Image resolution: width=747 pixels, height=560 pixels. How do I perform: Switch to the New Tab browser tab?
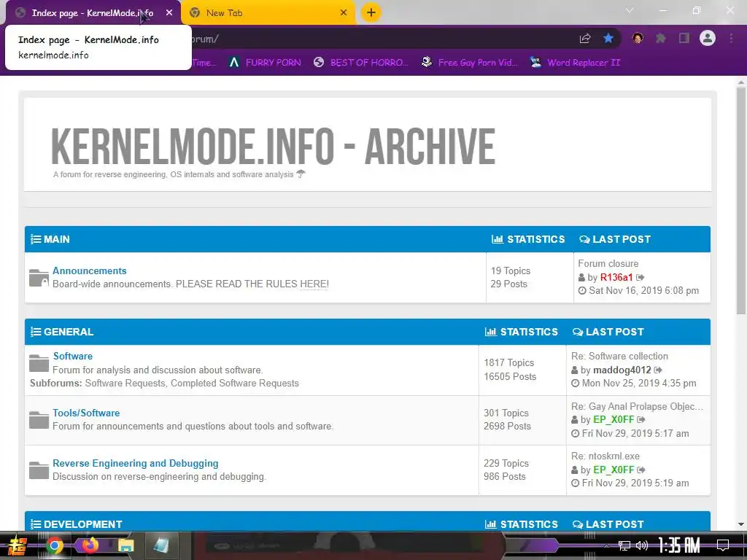267,13
